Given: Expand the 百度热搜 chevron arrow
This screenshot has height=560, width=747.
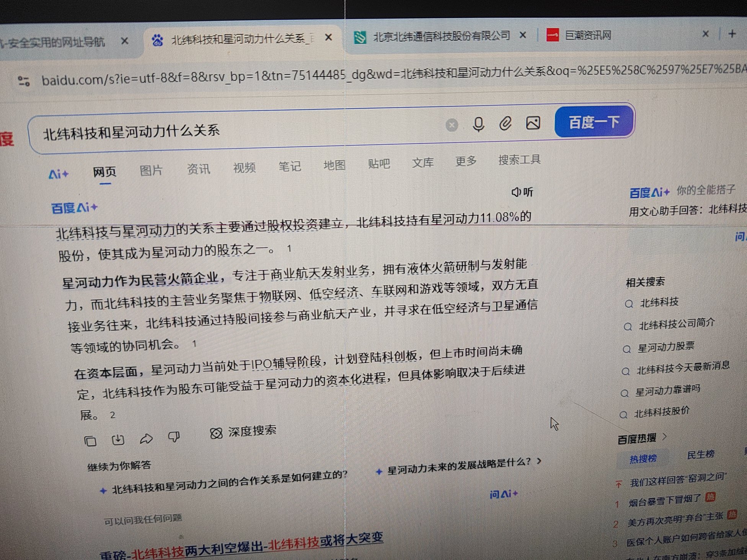Looking at the screenshot, I should click(x=665, y=436).
